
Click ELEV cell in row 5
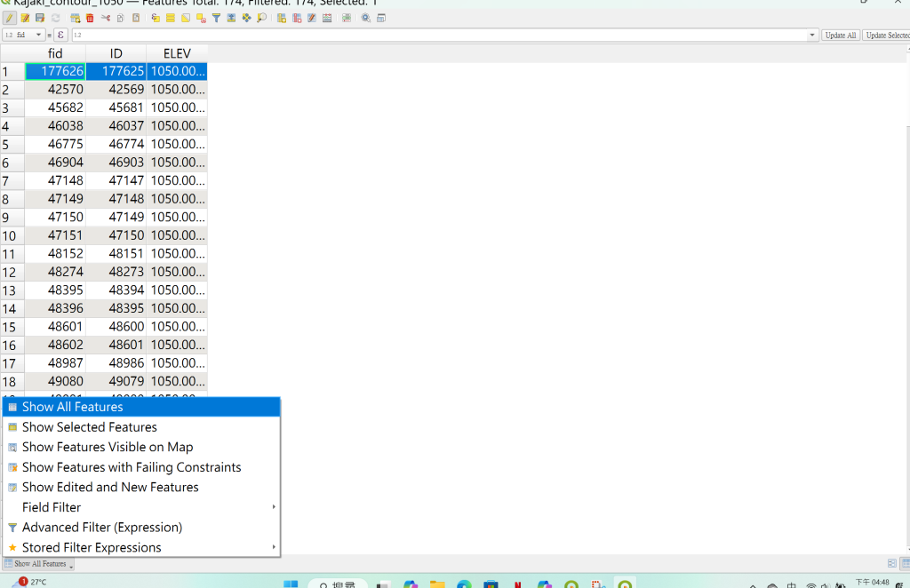click(177, 144)
